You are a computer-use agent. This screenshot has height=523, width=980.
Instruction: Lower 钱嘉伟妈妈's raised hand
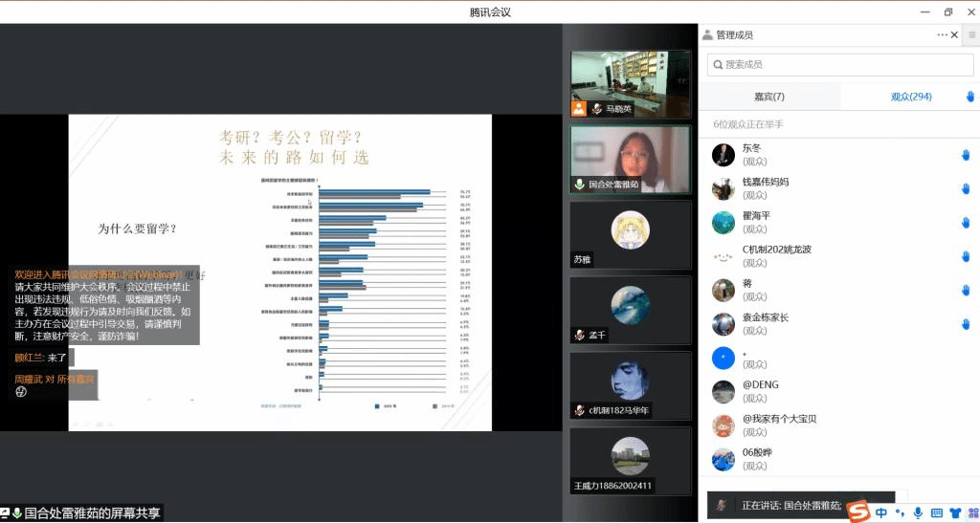point(966,188)
